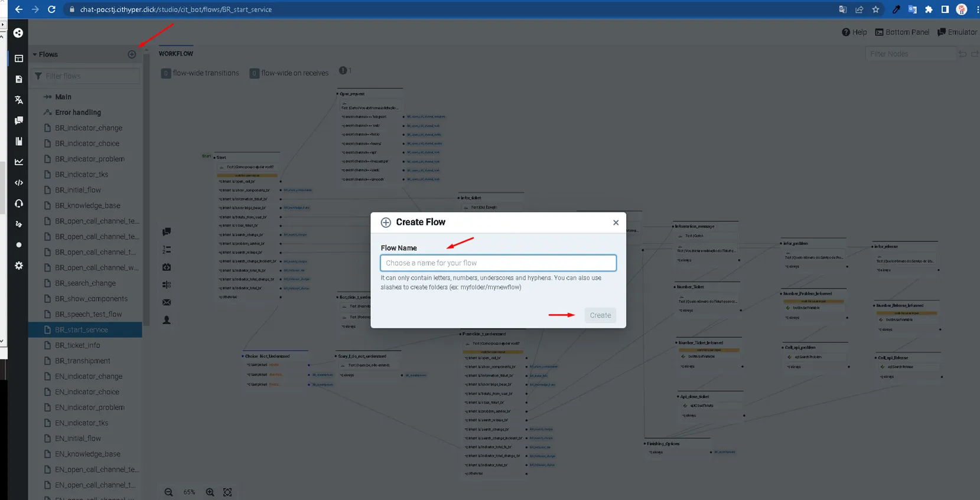Click the bookmark star icon
The height and width of the screenshot is (500, 980).
point(875,9)
